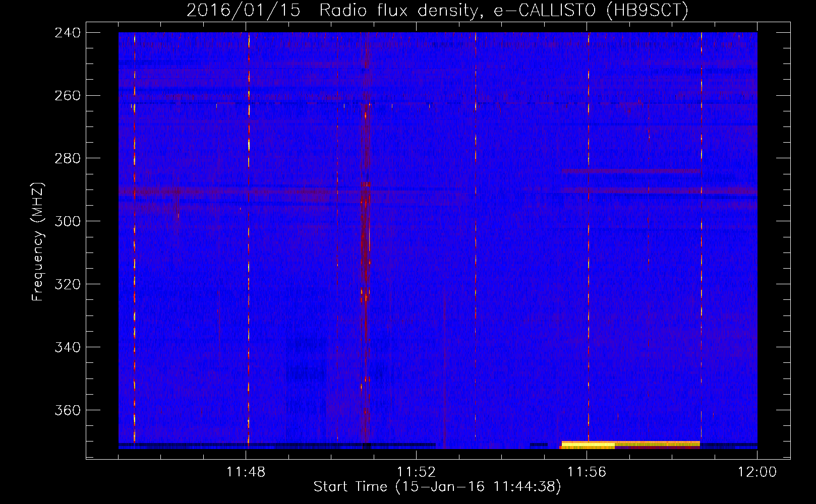This screenshot has width=816, height=504.
Task: Select the 260 frequency tick label
Action: (x=68, y=95)
